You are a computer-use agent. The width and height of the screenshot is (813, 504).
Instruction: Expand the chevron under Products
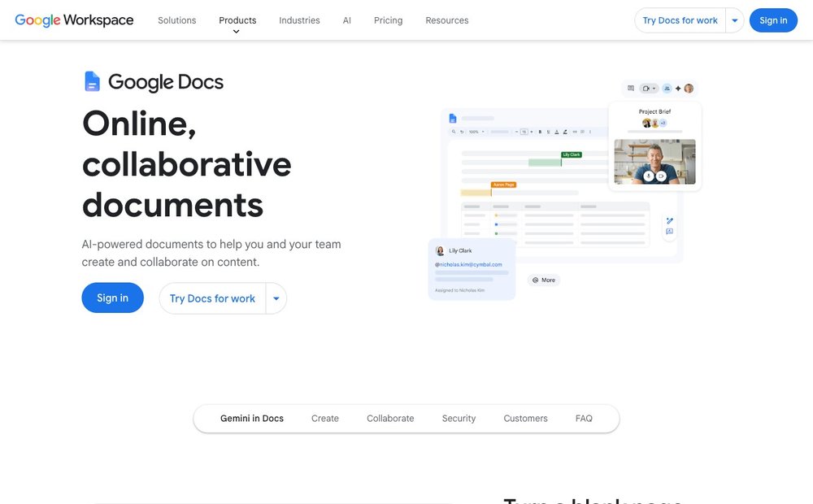coord(237,32)
